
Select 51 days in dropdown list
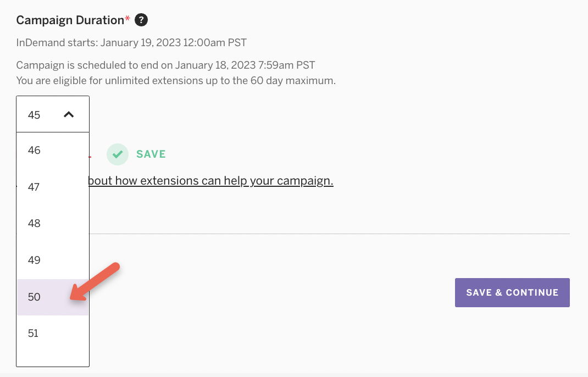34,333
